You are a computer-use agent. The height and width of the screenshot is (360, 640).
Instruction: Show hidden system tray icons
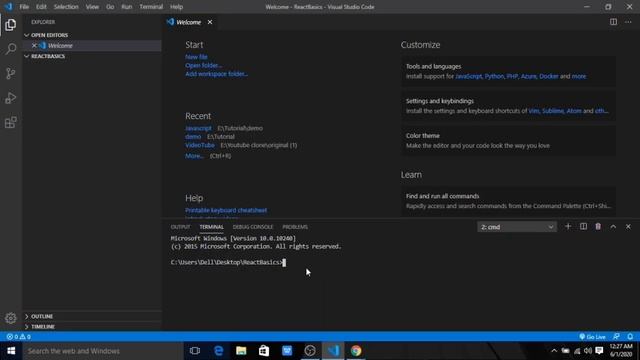click(x=554, y=351)
